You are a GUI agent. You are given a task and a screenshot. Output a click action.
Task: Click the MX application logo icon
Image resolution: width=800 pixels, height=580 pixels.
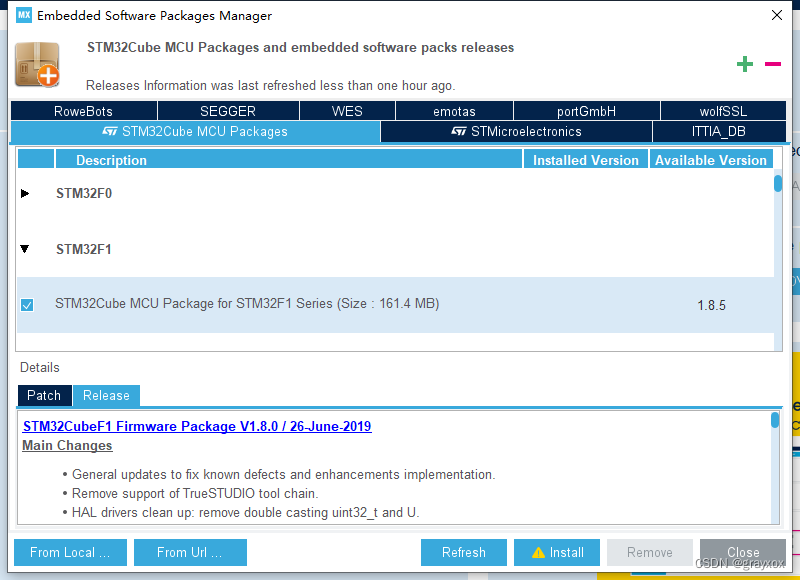click(x=24, y=15)
